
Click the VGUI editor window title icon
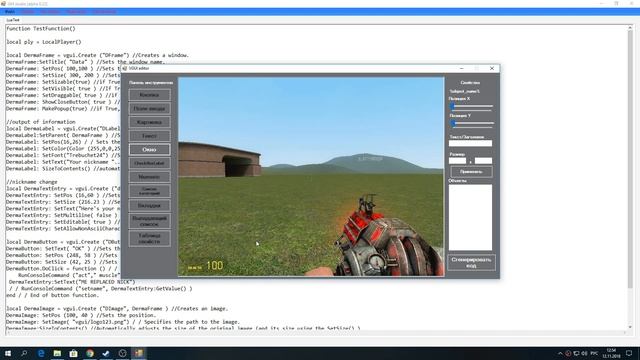pos(124,68)
